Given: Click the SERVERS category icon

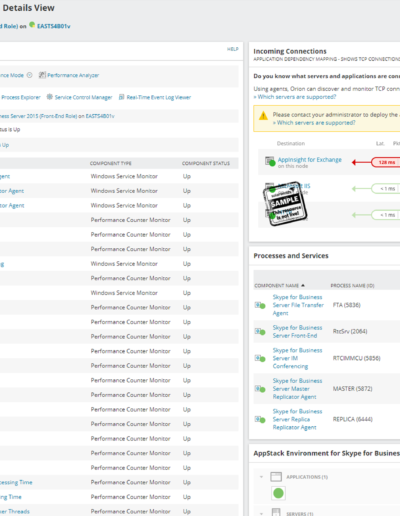Looking at the screenshot, I should click(x=276, y=512).
